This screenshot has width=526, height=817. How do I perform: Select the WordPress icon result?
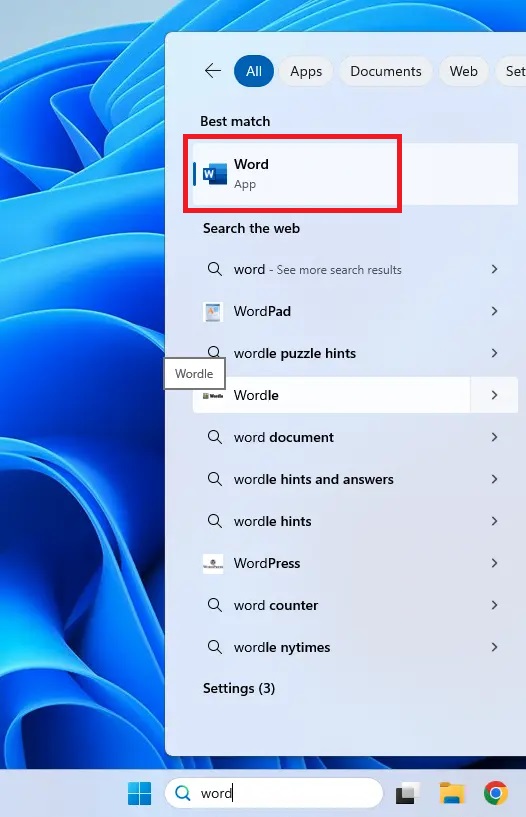[x=213, y=563]
